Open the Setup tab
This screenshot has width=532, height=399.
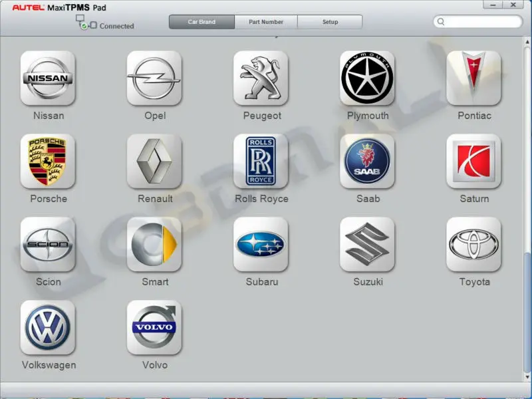click(330, 22)
